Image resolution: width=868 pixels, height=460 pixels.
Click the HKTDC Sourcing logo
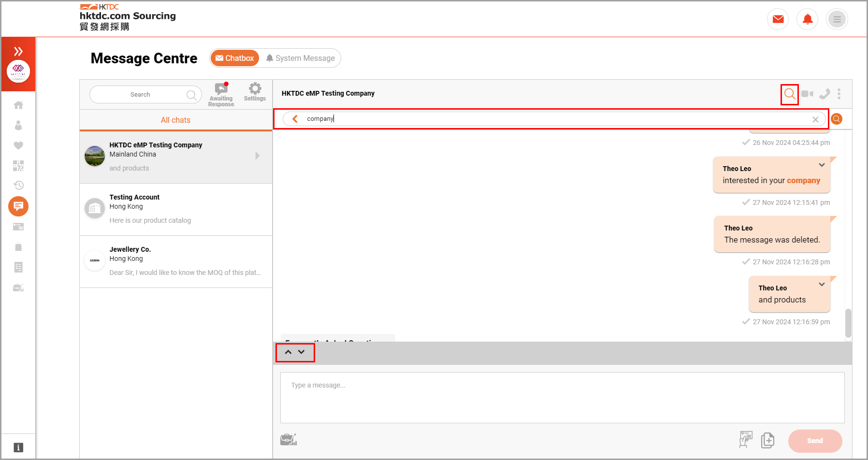(128, 17)
